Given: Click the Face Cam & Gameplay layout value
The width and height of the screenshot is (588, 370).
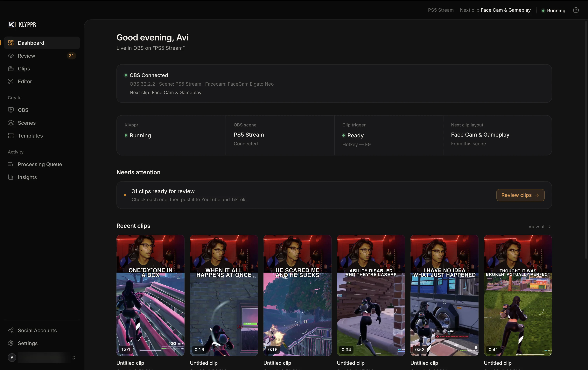Looking at the screenshot, I should [x=480, y=135].
